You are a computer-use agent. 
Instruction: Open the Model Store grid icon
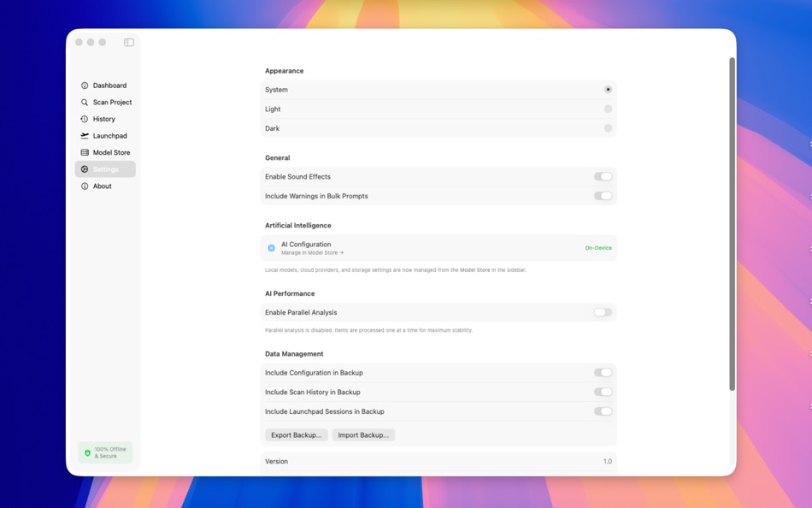(84, 152)
